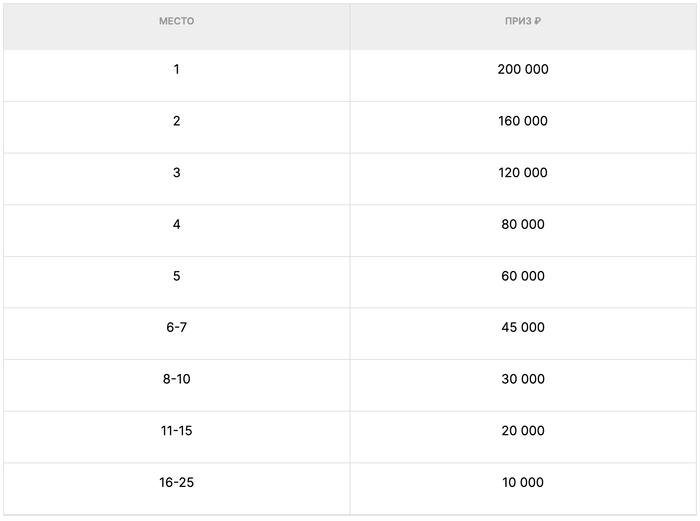Select the 120 000 prize value
This screenshot has height=521, width=700.
tap(523, 173)
